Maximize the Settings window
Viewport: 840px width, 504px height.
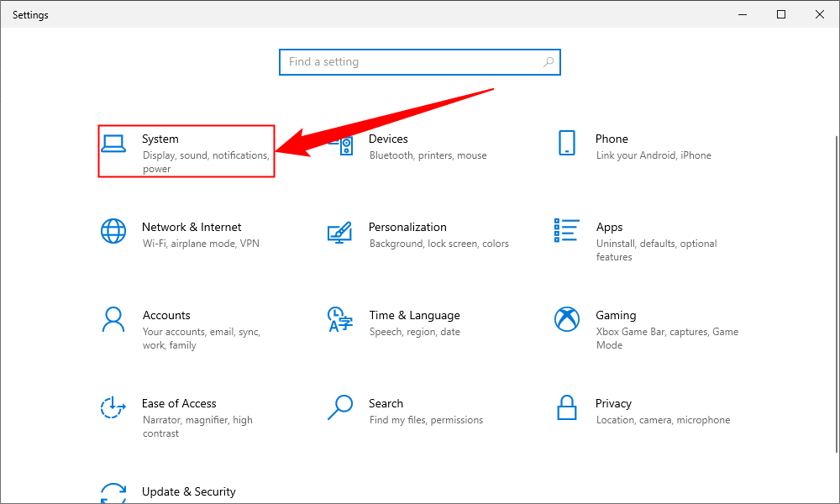click(x=781, y=14)
